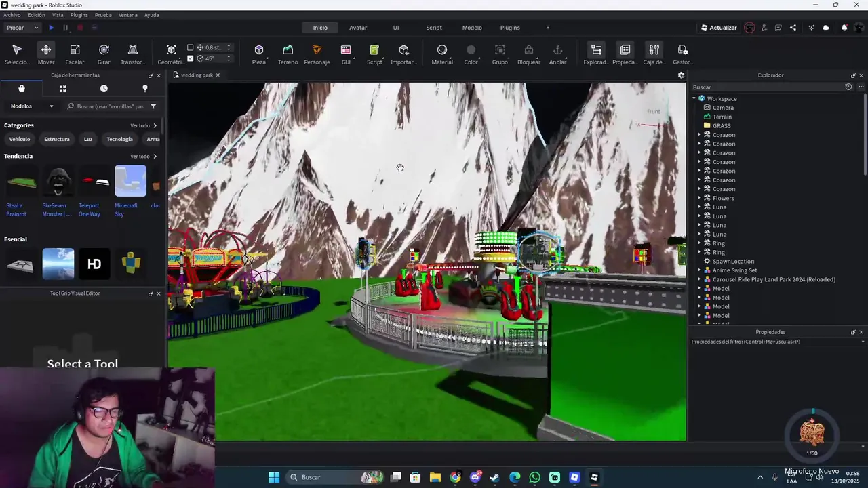Toggle the move snapping checkbox
Image resolution: width=868 pixels, height=488 pixels.
pyautogui.click(x=191, y=47)
